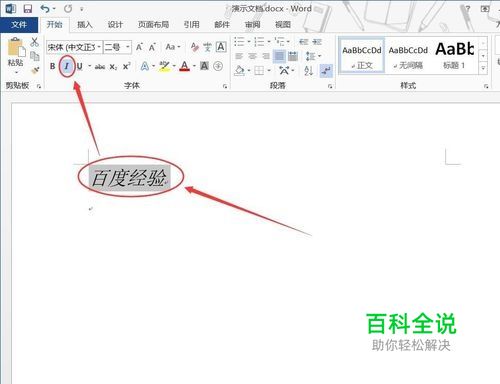Open Paragraph dialog launcher

point(330,86)
